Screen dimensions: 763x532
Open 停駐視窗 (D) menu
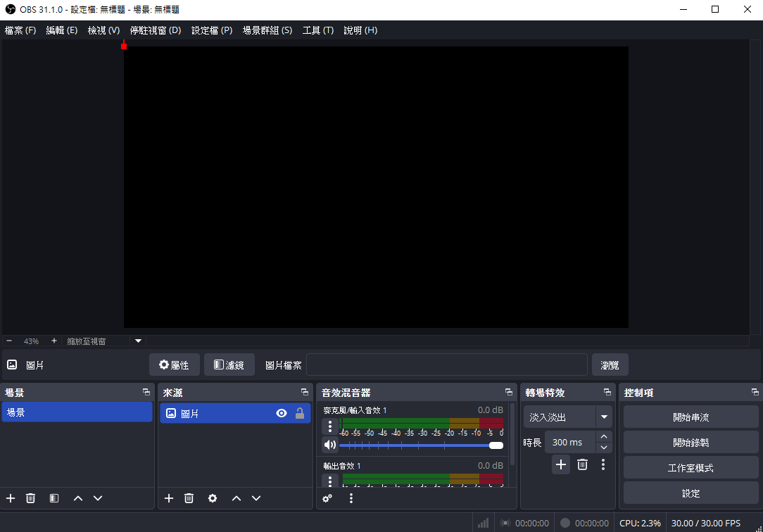(x=156, y=30)
